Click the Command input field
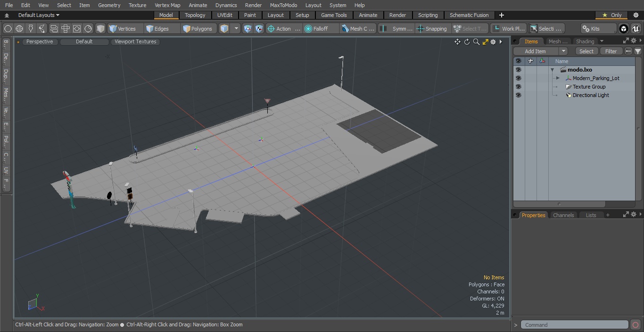The height and width of the screenshot is (332, 644). click(575, 325)
